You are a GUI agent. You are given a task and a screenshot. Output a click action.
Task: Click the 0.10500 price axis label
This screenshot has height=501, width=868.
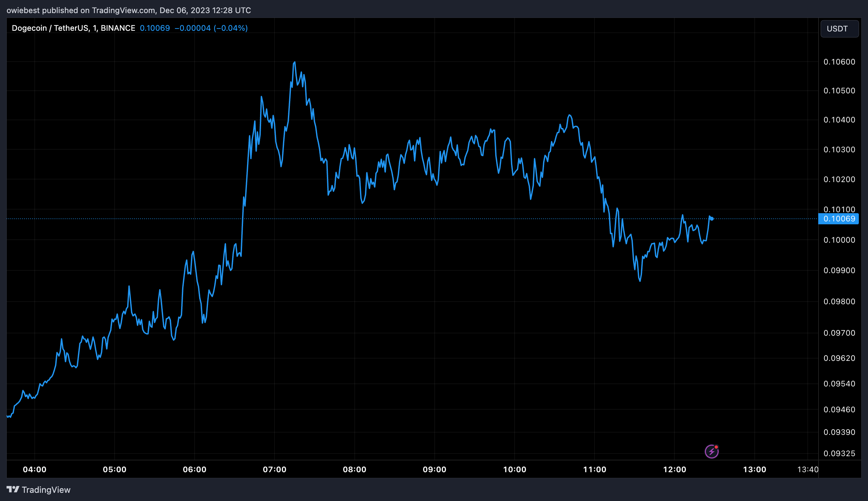click(839, 90)
